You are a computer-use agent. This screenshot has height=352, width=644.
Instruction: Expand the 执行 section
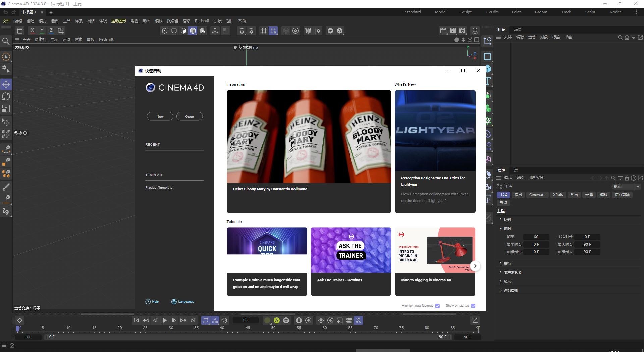pyautogui.click(x=501, y=263)
